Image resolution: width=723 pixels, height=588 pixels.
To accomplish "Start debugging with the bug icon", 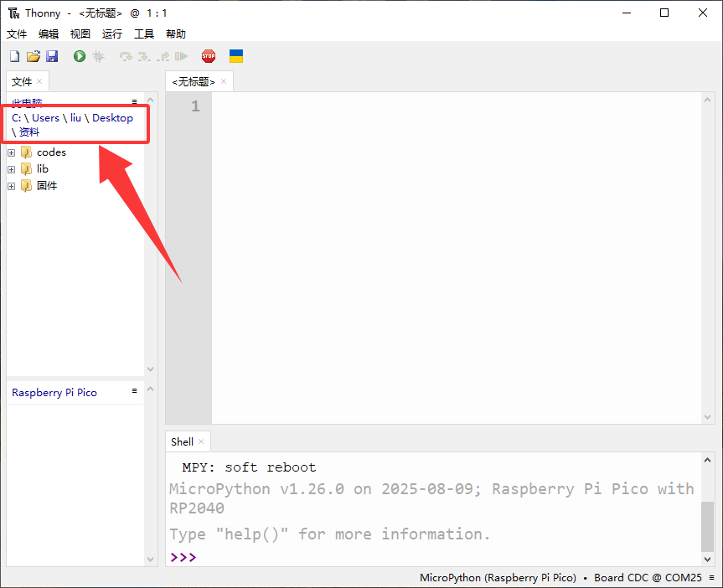I will click(x=98, y=56).
